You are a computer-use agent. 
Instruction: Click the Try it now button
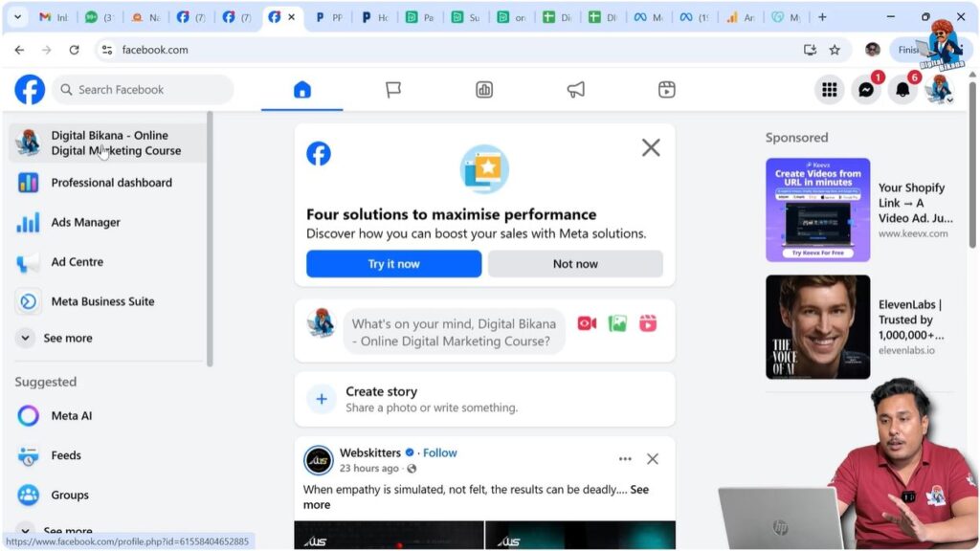[x=393, y=264]
